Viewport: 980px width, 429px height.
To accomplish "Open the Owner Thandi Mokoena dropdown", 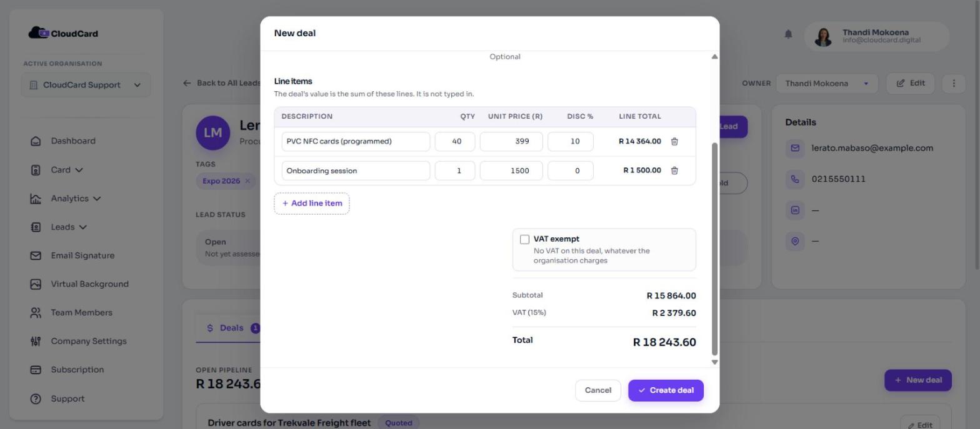I will pos(827,84).
